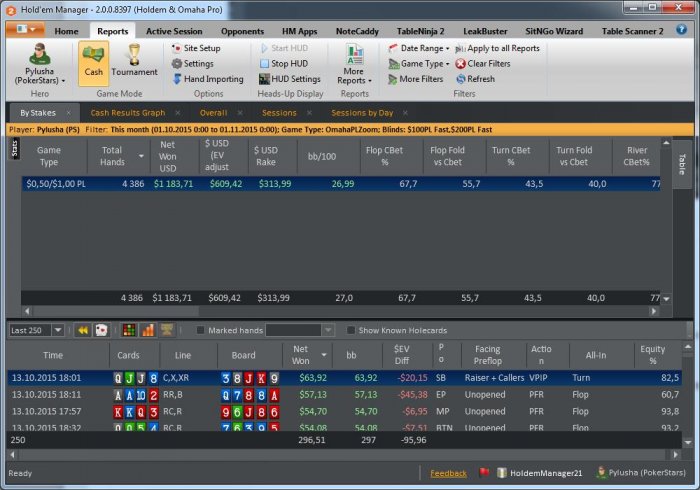700x490 pixels.
Task: Click the help question mark icon
Action: coord(681,30)
